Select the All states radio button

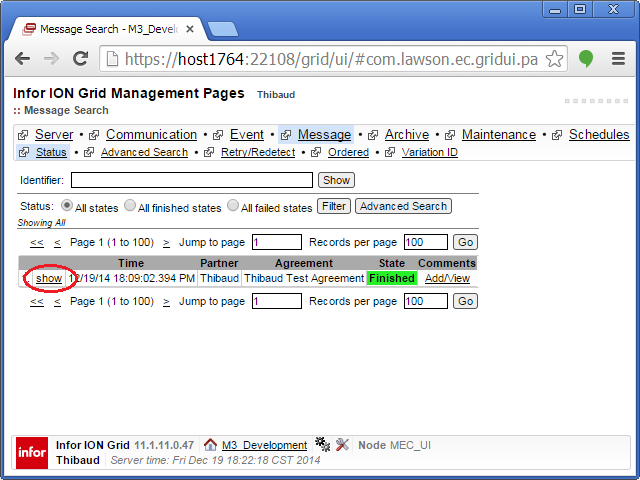point(67,207)
